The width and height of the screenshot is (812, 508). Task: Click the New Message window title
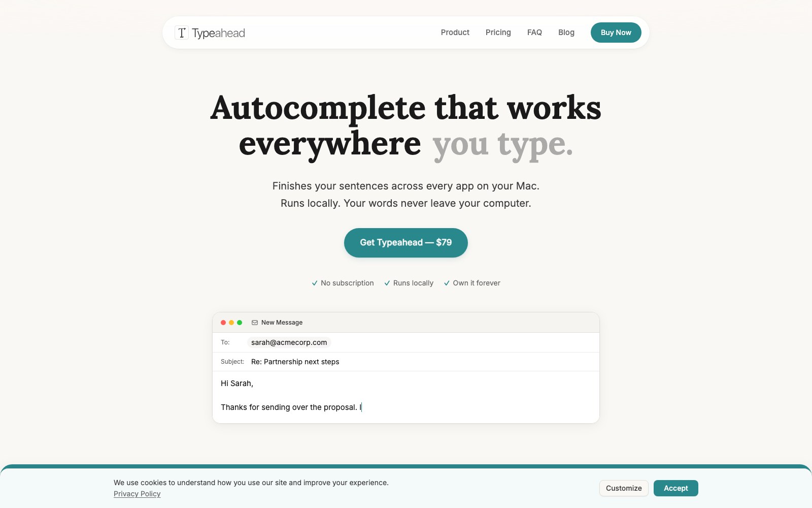[282, 323]
